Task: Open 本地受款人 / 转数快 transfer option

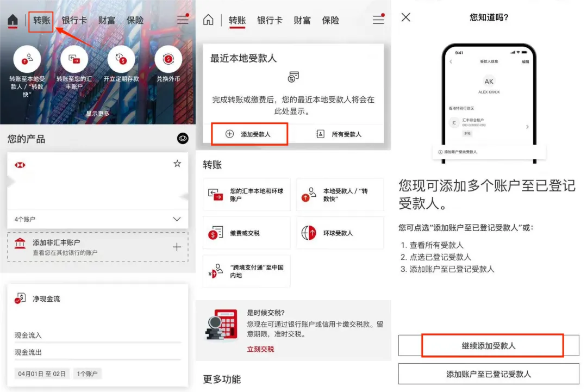Action: pyautogui.click(x=340, y=195)
